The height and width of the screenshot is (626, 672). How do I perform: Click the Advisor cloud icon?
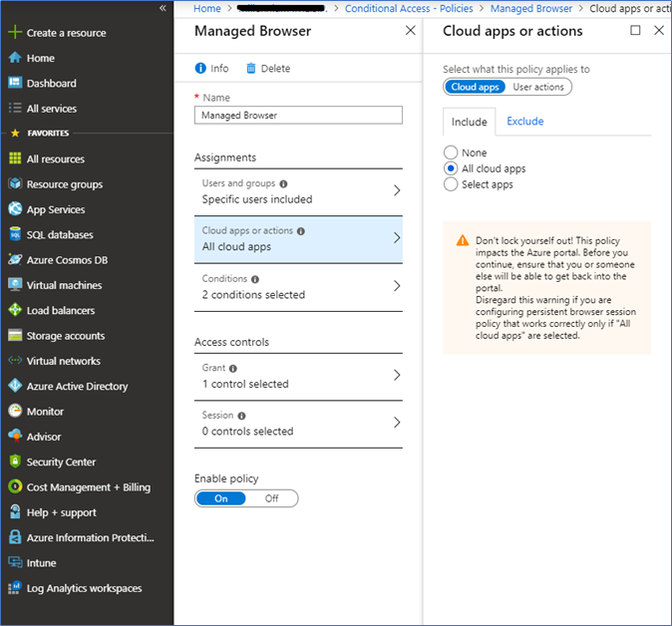click(x=15, y=436)
